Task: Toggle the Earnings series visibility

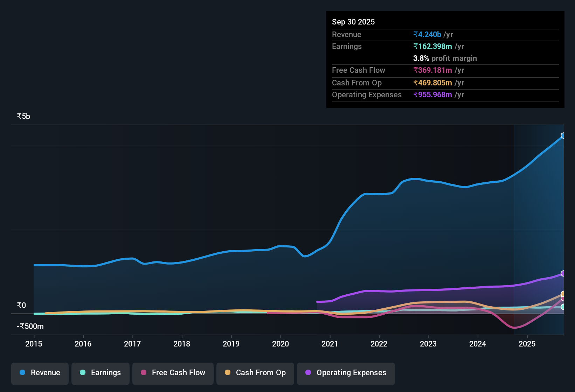Action: coord(100,373)
